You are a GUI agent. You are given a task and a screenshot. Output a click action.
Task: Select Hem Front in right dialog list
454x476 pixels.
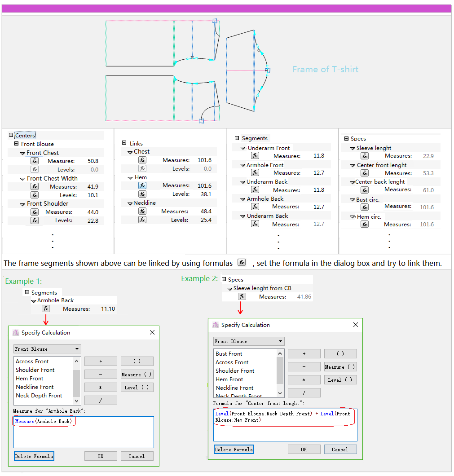coord(229,379)
